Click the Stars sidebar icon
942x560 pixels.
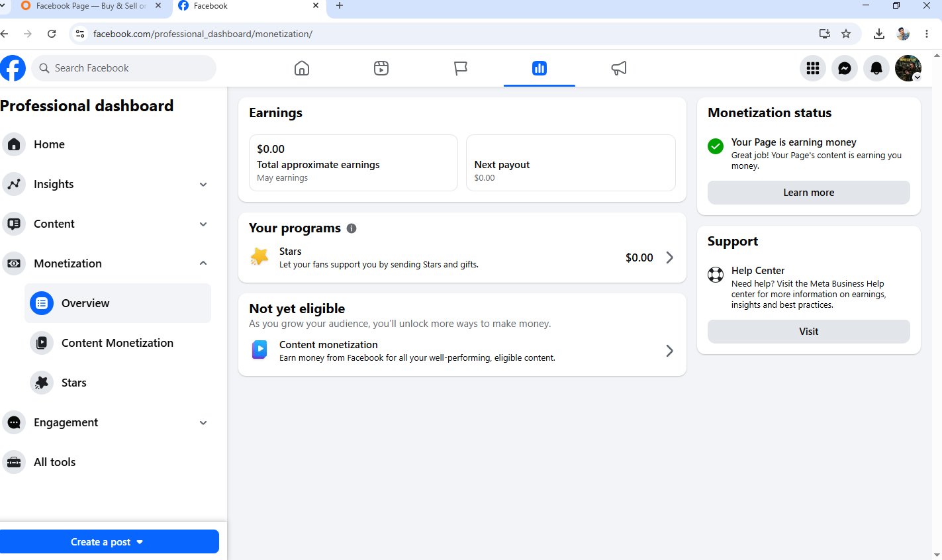pyautogui.click(x=42, y=383)
